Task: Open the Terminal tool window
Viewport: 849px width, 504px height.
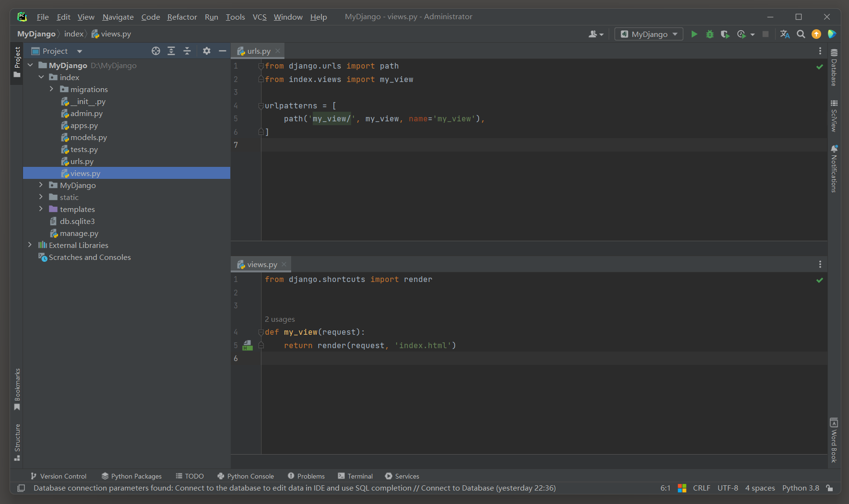Action: pyautogui.click(x=355, y=476)
